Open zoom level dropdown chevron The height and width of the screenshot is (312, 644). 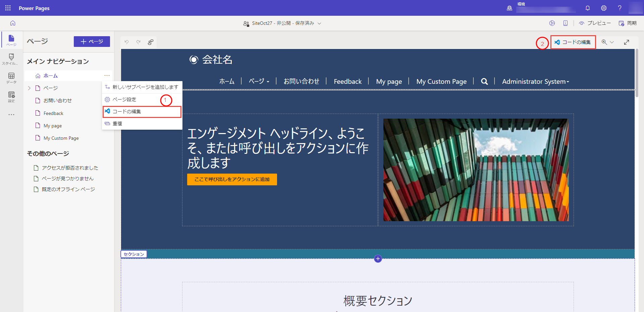pos(612,42)
